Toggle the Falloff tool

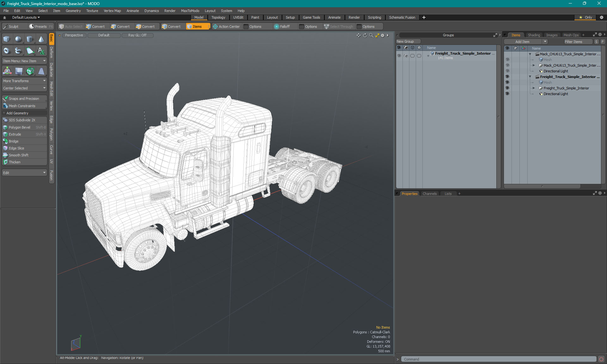pyautogui.click(x=282, y=27)
